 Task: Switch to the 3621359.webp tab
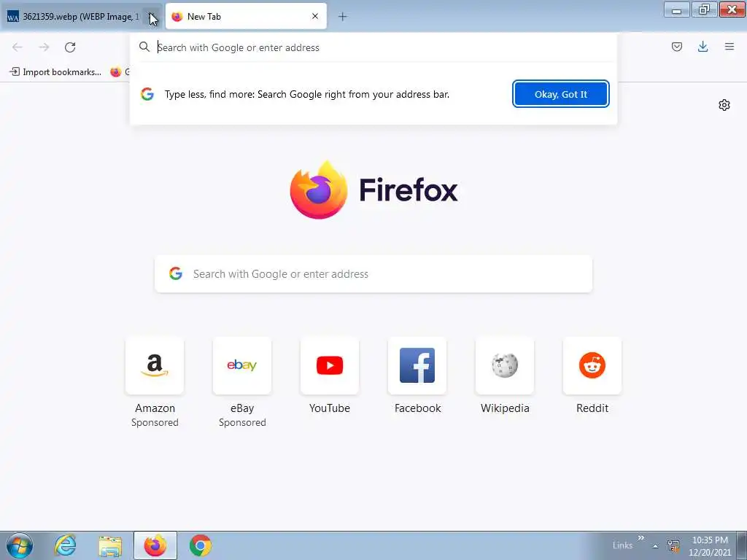(x=81, y=17)
